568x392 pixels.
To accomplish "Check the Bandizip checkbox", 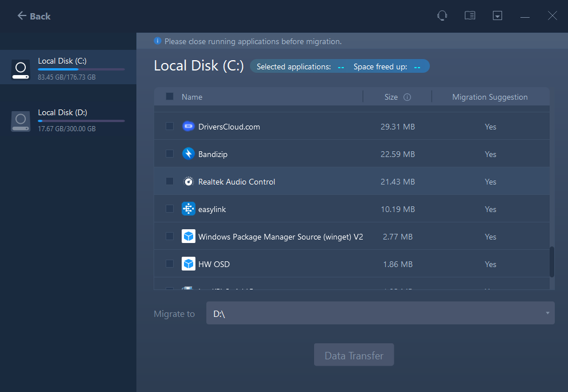I will tap(170, 154).
